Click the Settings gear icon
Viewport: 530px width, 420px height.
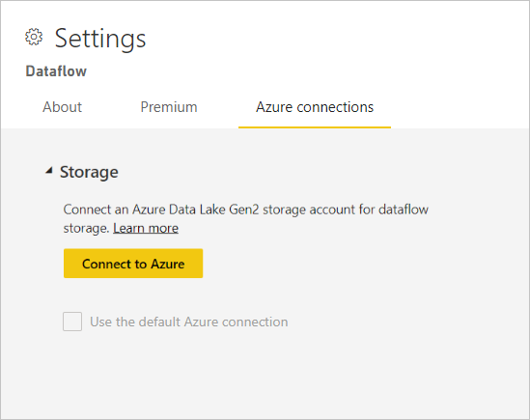coord(34,37)
